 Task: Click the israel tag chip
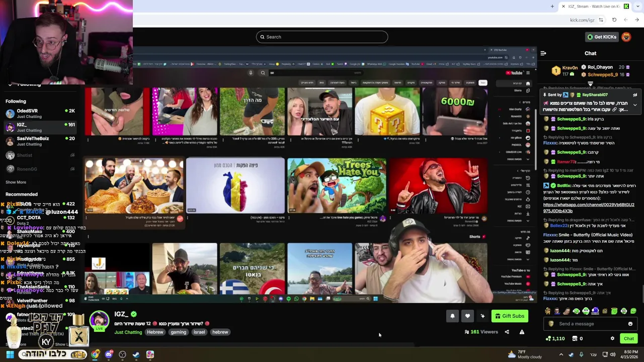coord(199,332)
